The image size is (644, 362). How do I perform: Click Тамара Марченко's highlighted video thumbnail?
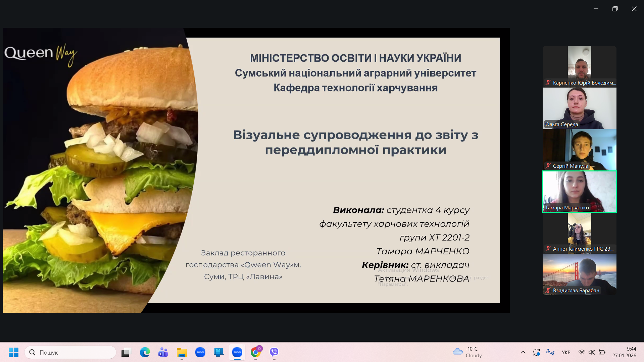(579, 192)
